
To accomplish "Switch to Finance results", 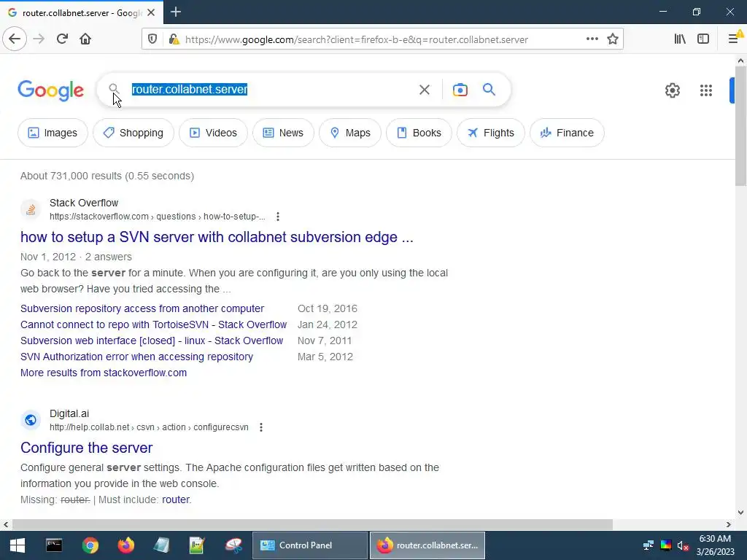I will [567, 133].
